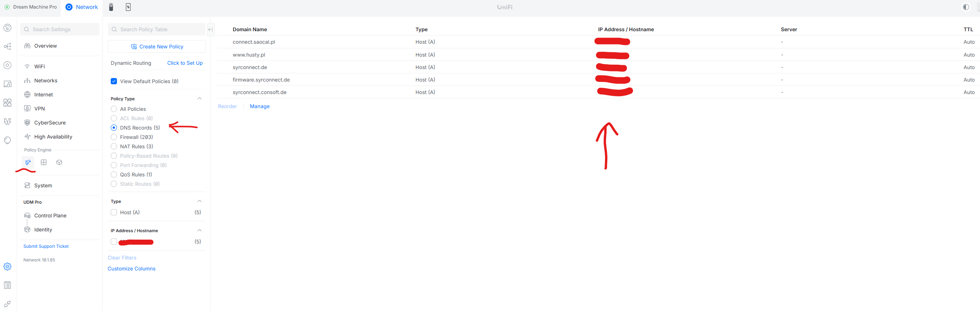
Task: Click the gear Settings icon in rail
Action: 7,267
